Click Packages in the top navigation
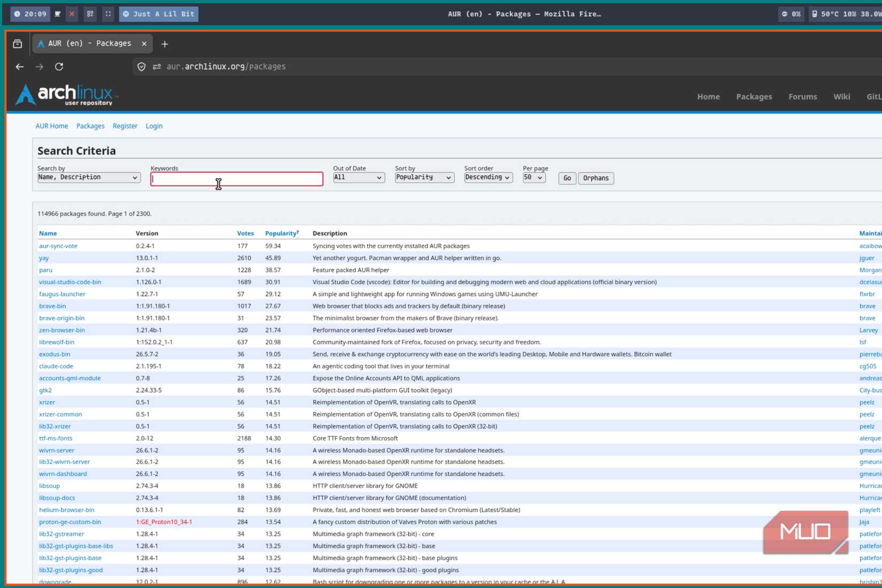882x588 pixels. pos(754,97)
